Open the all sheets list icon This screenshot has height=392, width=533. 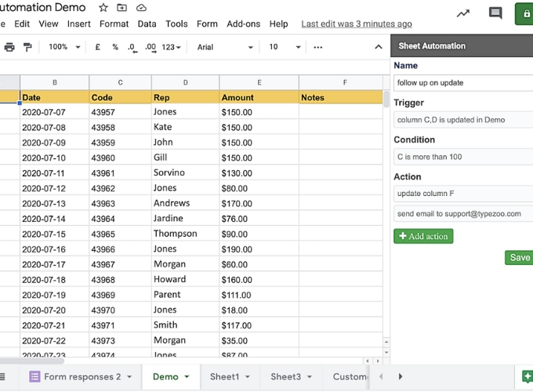tap(2, 376)
